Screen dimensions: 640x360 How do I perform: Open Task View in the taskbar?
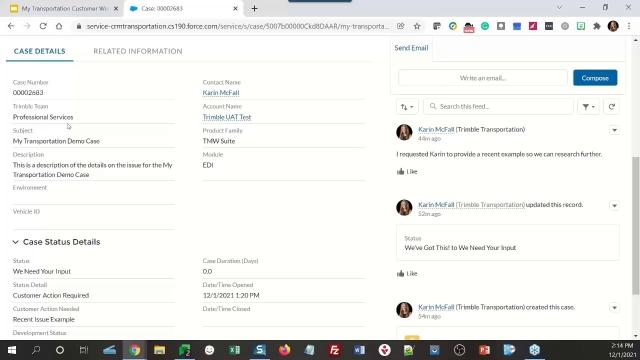(84, 350)
